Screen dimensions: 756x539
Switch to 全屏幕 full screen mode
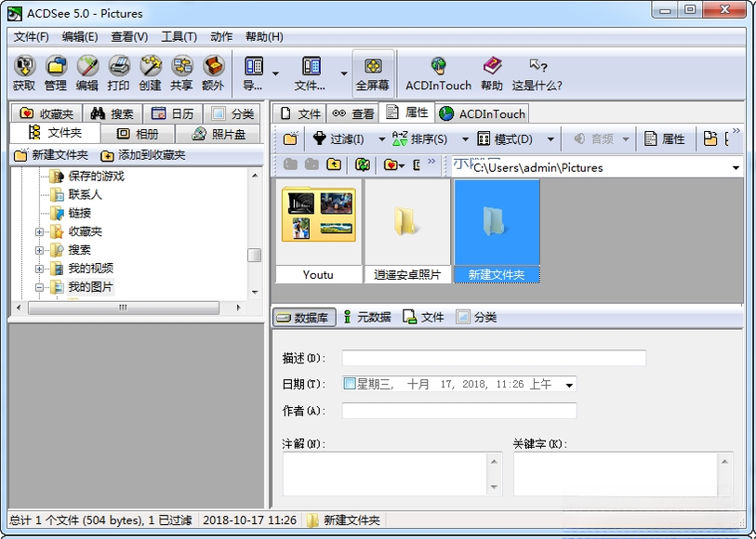coord(373,73)
